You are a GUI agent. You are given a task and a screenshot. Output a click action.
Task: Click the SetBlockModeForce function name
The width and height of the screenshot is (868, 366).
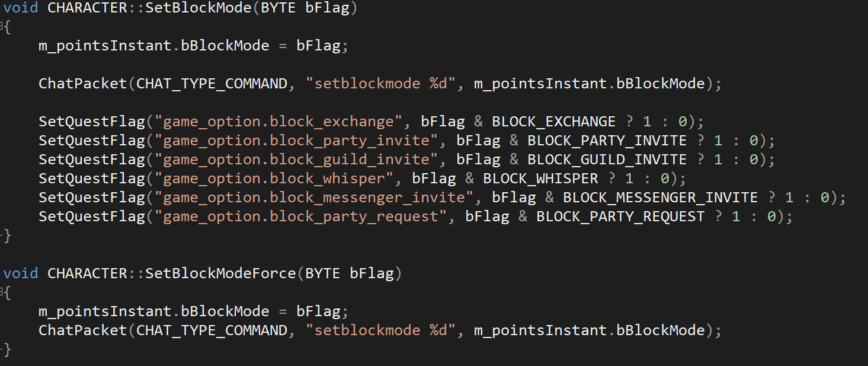pos(220,273)
